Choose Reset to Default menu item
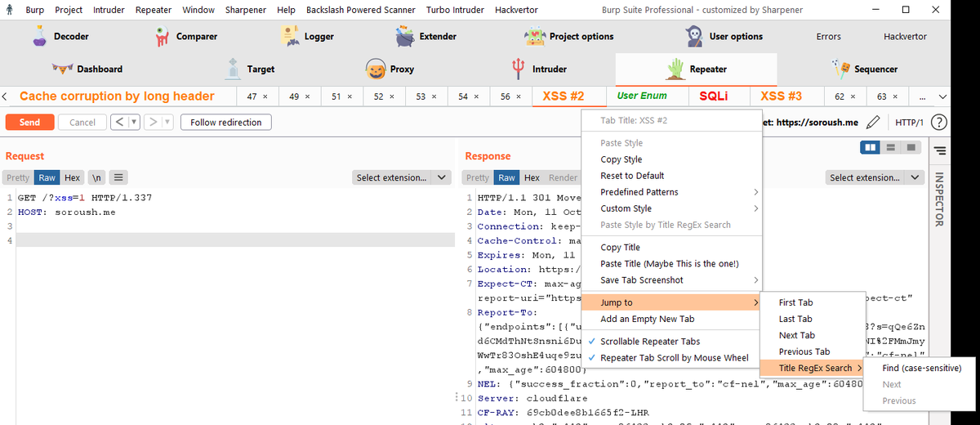This screenshot has width=980, height=425. tap(670, 176)
